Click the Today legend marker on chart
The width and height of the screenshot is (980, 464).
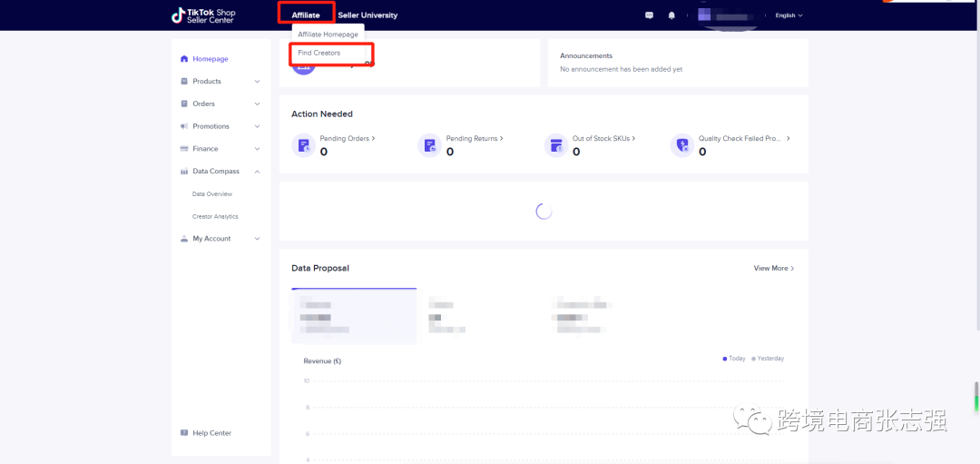pos(725,359)
